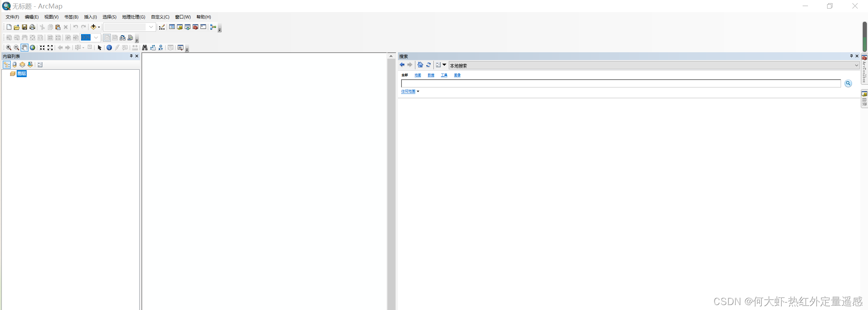Toggle List By Drawing Order view
868x310 pixels.
click(x=7, y=65)
